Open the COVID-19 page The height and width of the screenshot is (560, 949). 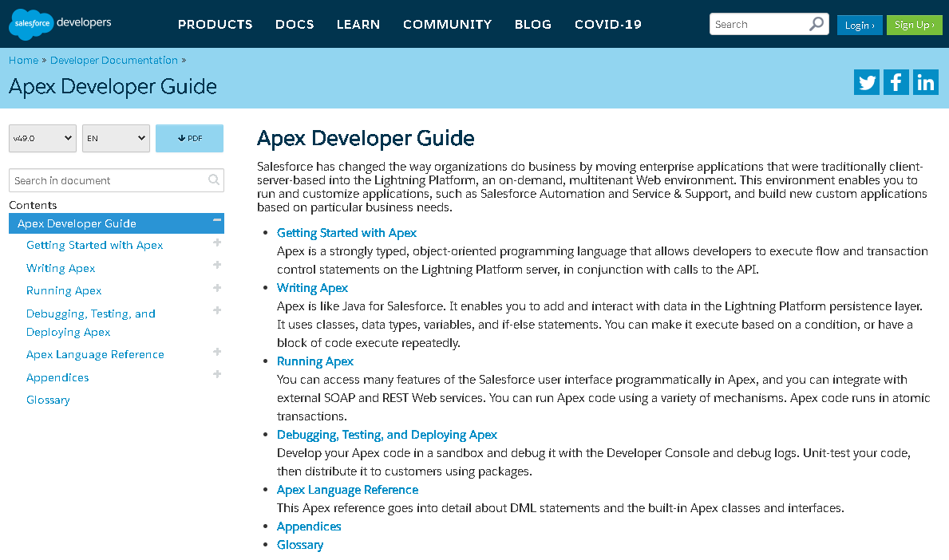coord(607,24)
